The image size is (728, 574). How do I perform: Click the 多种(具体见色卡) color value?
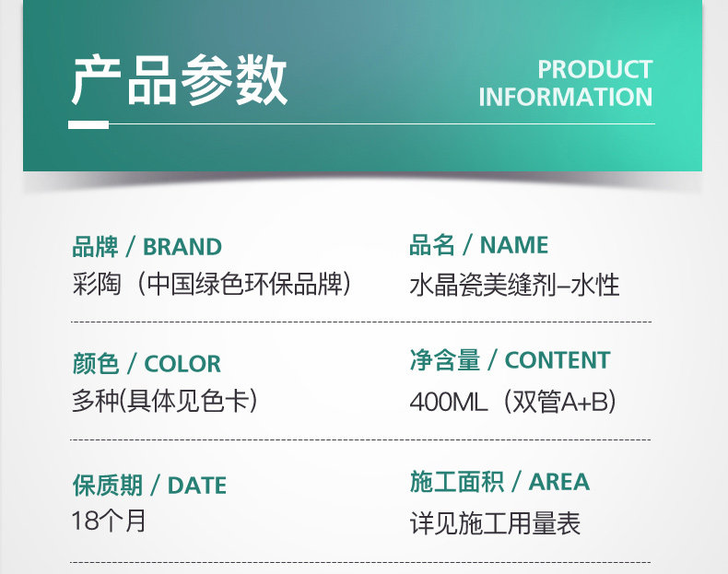click(164, 401)
